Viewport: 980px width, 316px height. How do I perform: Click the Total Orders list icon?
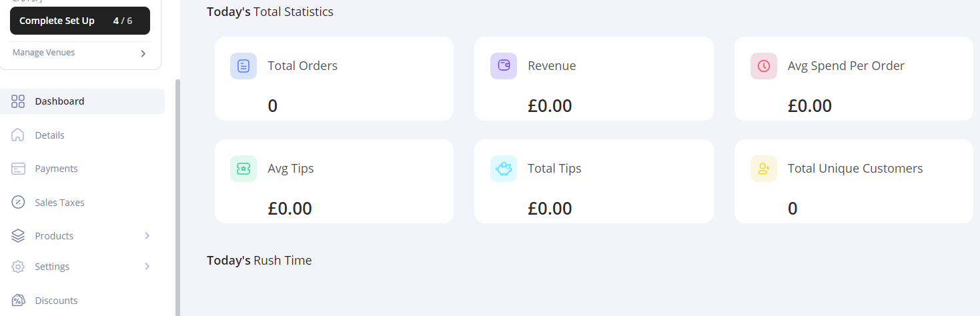pyautogui.click(x=243, y=66)
